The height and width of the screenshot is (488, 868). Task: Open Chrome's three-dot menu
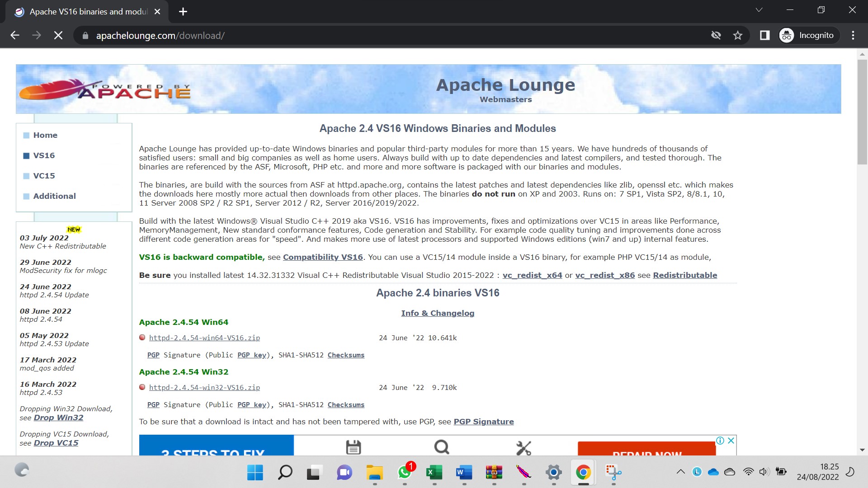pyautogui.click(x=853, y=35)
